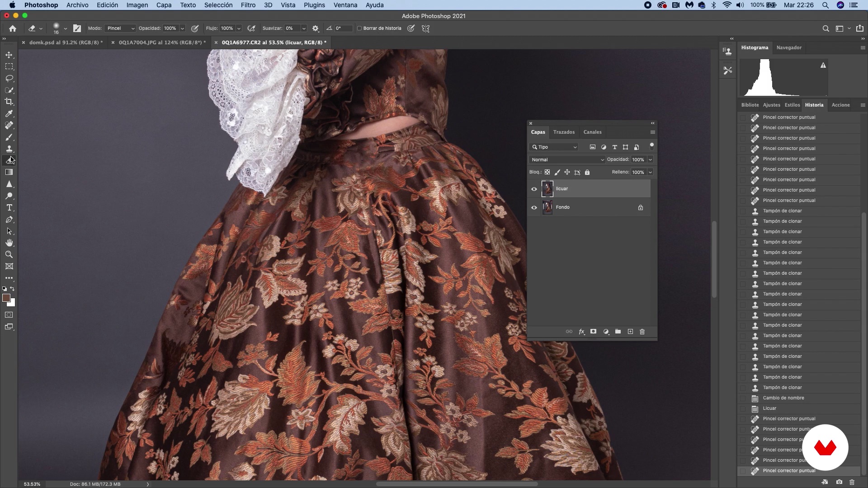Create new snapshot camera icon in Historia
This screenshot has width=868, height=488.
point(839,482)
